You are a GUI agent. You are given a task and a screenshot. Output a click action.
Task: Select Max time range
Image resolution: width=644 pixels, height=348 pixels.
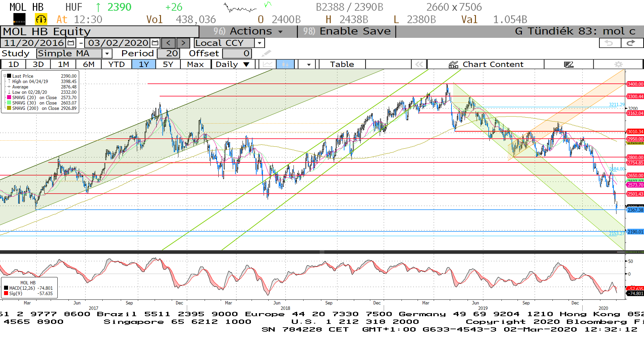195,64
